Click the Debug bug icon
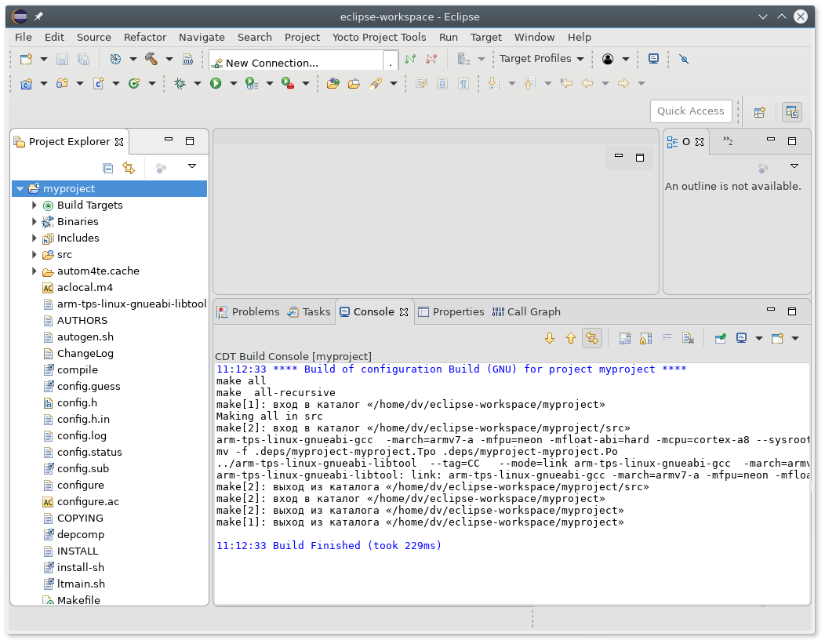This screenshot has width=825, height=644. tap(180, 83)
